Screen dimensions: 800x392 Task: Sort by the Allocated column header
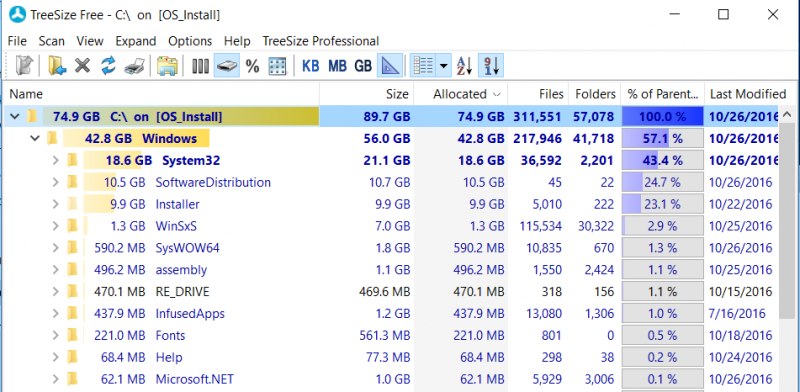point(461,94)
